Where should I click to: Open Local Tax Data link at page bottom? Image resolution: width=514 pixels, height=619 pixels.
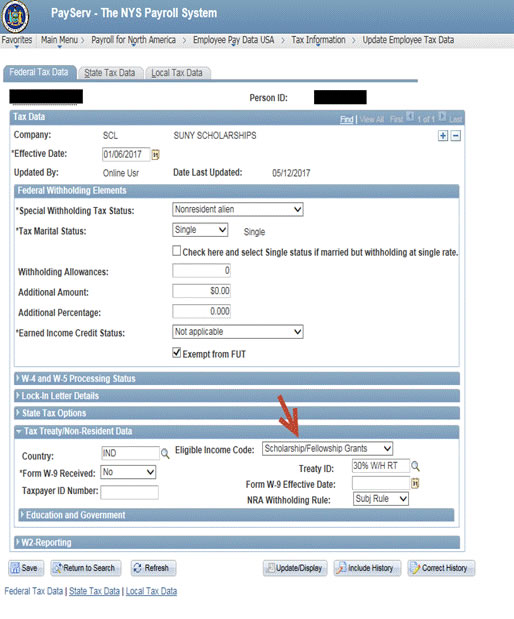click(x=151, y=591)
